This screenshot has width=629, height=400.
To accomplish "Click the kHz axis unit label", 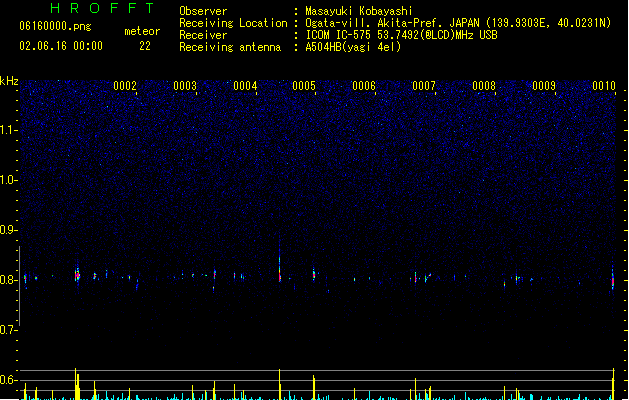I will coord(9,81).
